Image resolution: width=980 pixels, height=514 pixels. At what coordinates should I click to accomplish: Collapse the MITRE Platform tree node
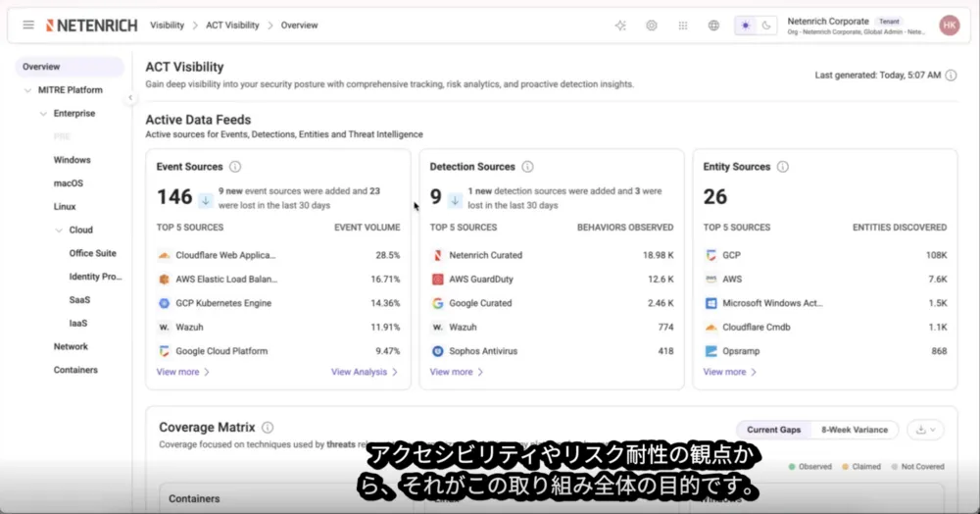27,90
